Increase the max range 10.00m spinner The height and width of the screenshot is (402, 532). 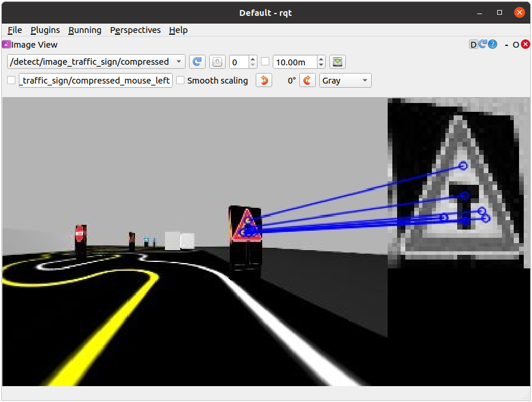click(x=321, y=59)
